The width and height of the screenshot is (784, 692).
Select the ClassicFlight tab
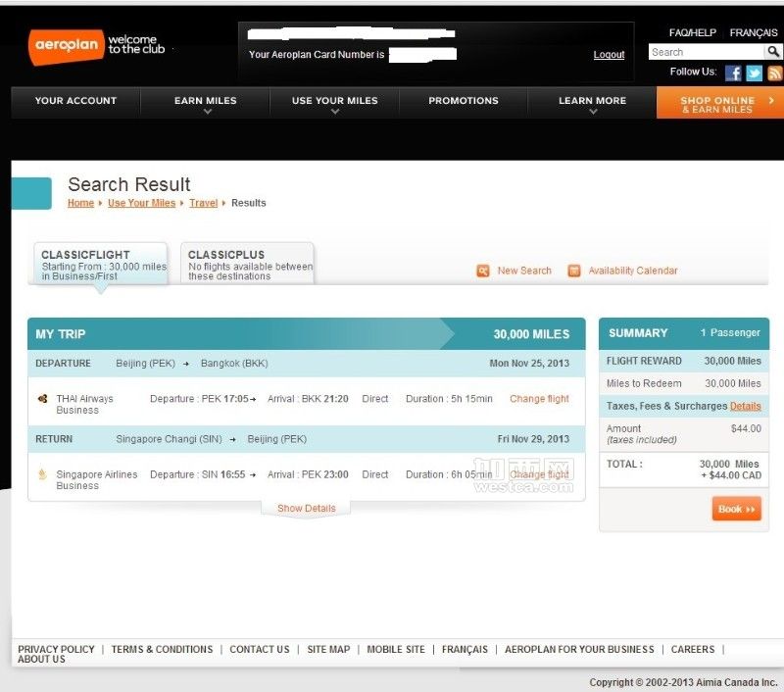tap(101, 265)
